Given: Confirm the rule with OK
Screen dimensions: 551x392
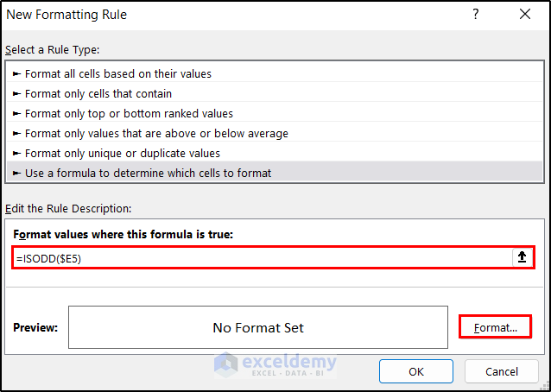Looking at the screenshot, I should [416, 371].
